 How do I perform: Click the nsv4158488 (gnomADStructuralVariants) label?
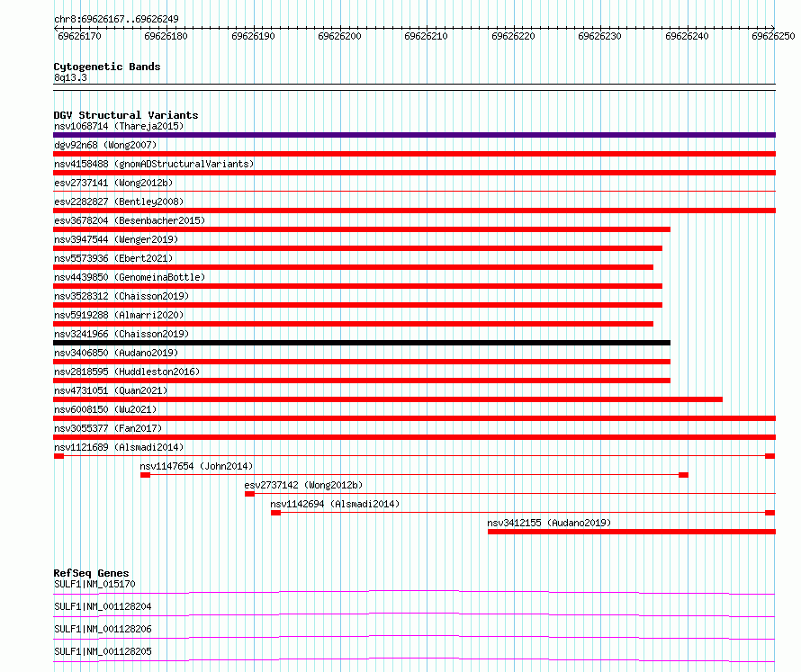[x=154, y=164]
